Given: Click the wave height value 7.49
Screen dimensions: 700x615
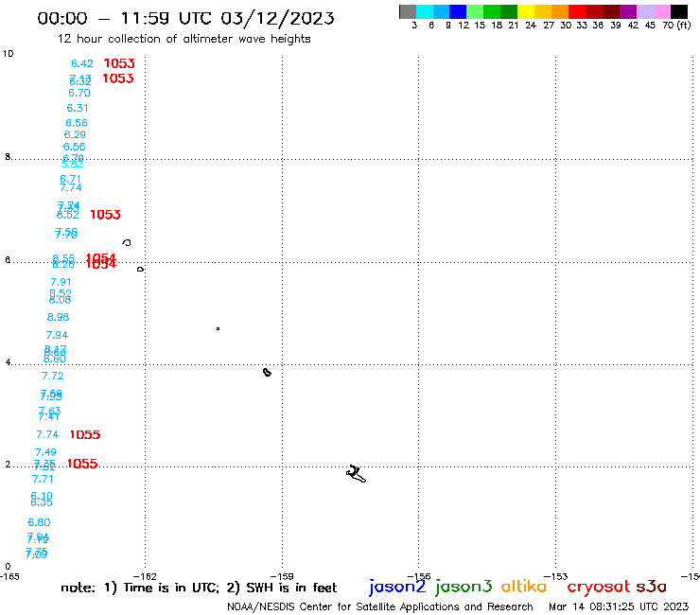Looking at the screenshot, I should [x=45, y=452].
